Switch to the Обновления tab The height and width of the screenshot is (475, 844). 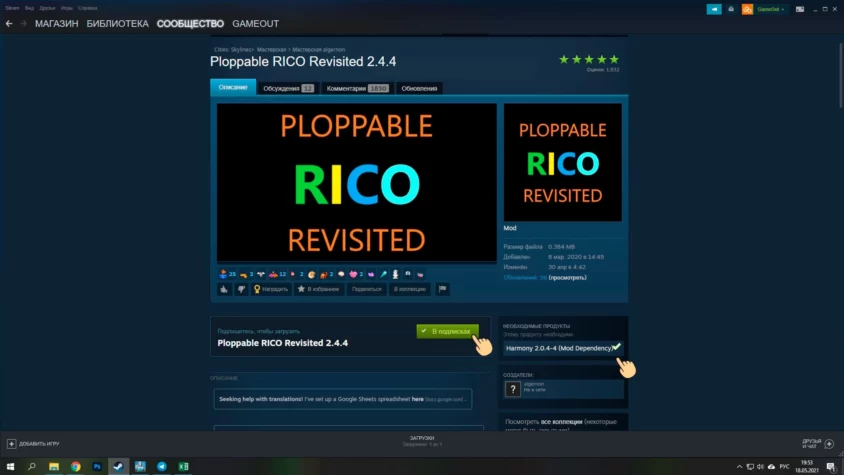tap(419, 88)
